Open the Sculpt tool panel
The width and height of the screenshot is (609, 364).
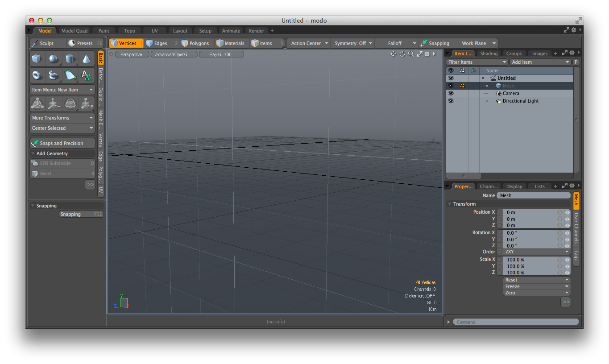[46, 43]
